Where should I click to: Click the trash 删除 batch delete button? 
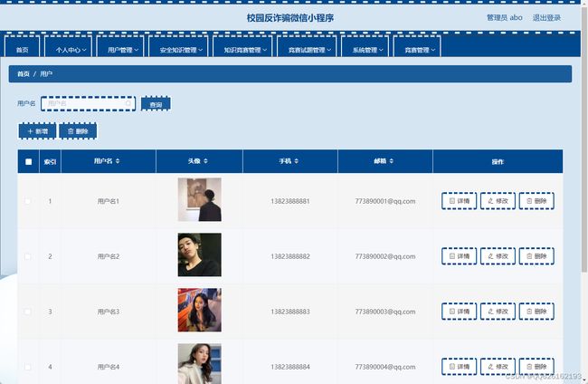tap(78, 131)
